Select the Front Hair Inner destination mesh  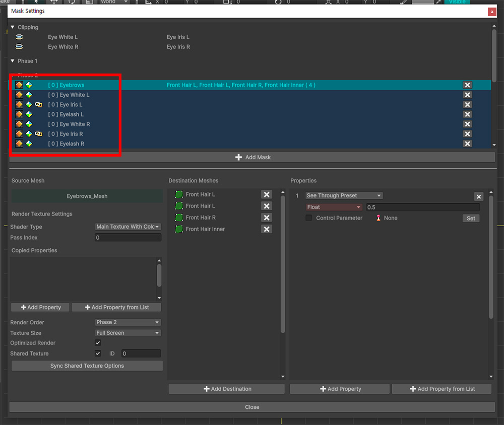pos(205,229)
